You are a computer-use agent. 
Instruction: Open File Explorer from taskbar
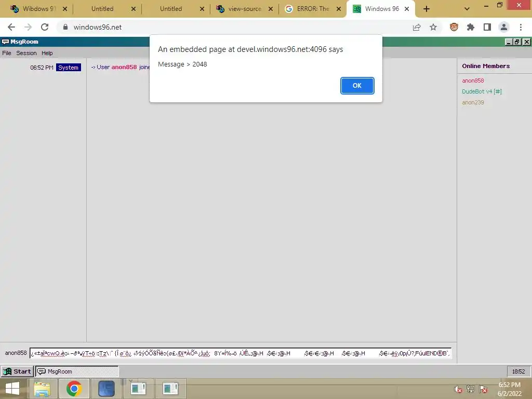pos(42,389)
